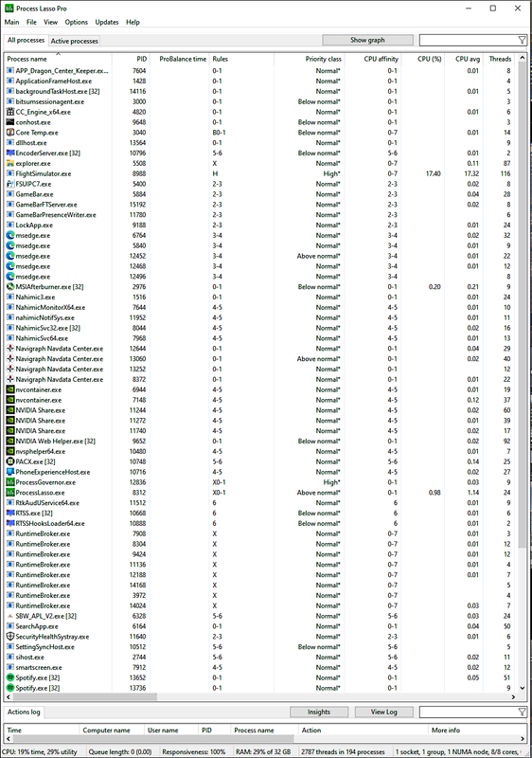Image resolution: width=532 pixels, height=758 pixels.
Task: Open the Main menu
Action: [11, 22]
